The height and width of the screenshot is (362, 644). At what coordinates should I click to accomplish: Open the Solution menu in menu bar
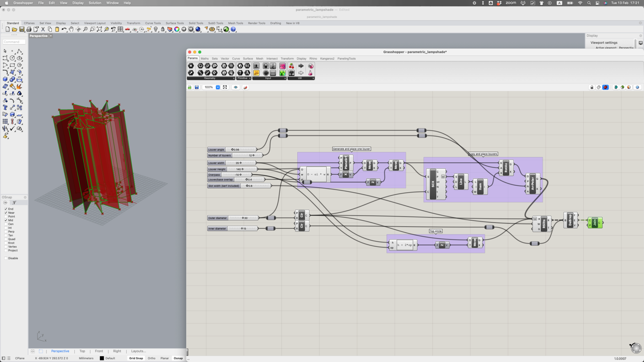[x=95, y=3]
